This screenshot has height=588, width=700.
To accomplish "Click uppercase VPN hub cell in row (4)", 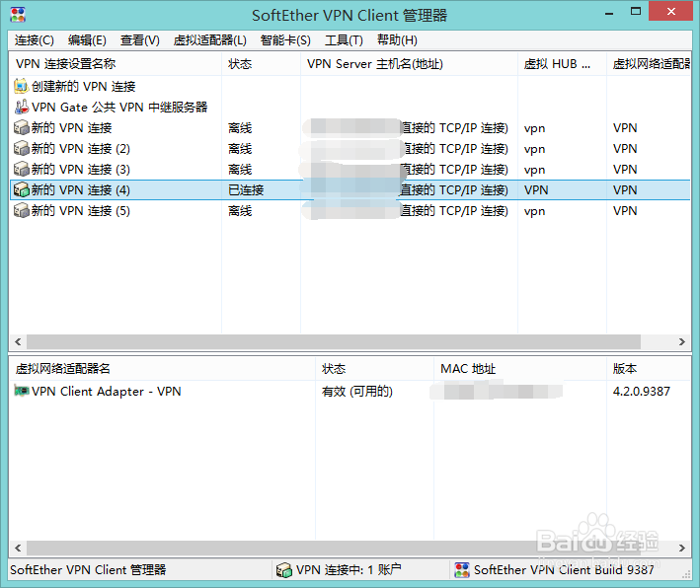I will coord(536,190).
